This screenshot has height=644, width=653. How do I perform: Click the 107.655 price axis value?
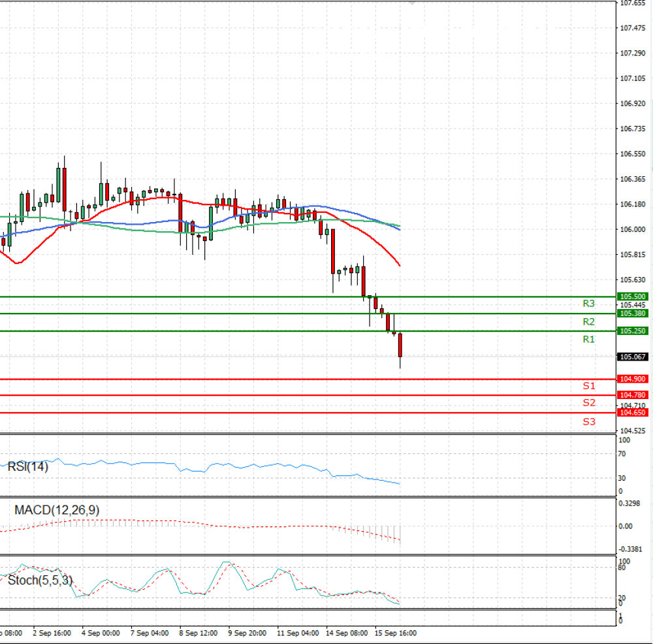click(x=633, y=3)
